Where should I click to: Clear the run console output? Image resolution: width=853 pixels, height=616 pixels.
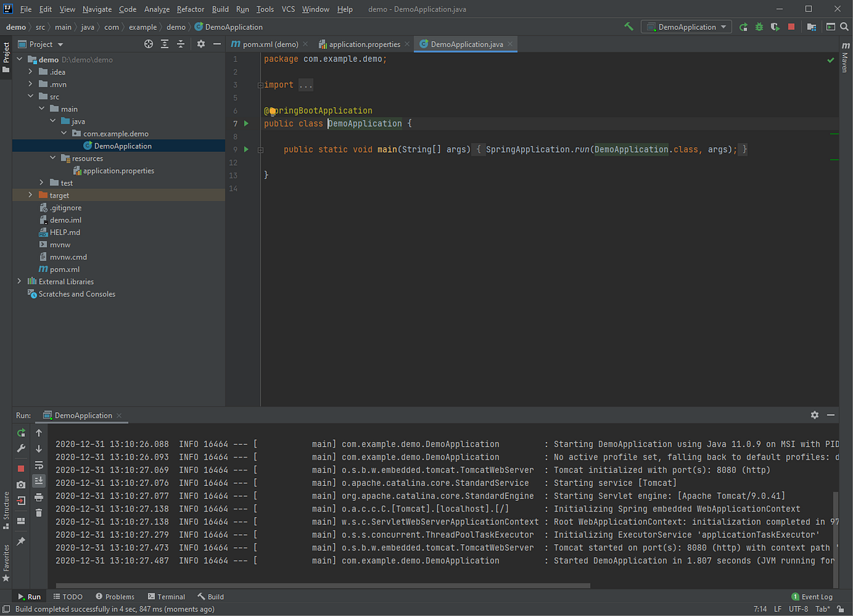39,512
